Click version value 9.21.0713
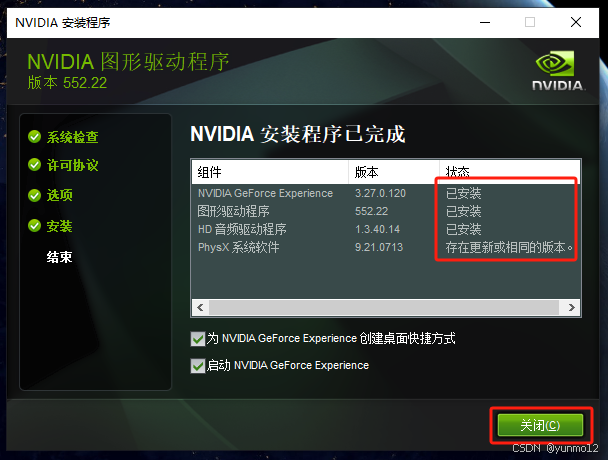608x460 pixels. coord(379,247)
